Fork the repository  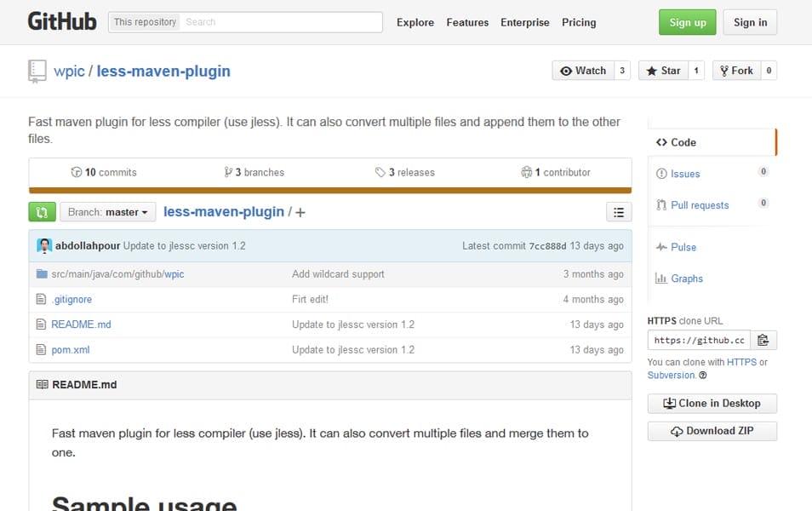click(x=737, y=71)
